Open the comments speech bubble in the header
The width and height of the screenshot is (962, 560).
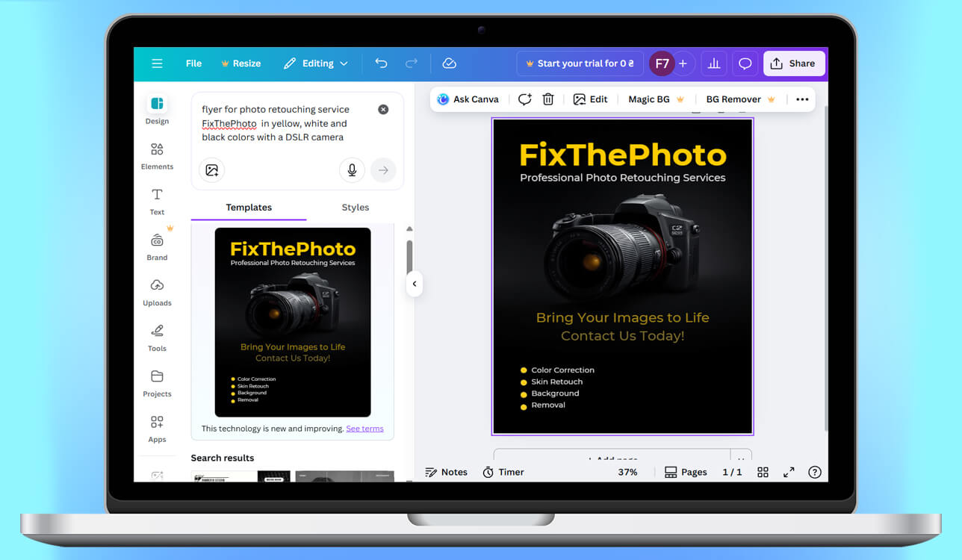click(745, 63)
